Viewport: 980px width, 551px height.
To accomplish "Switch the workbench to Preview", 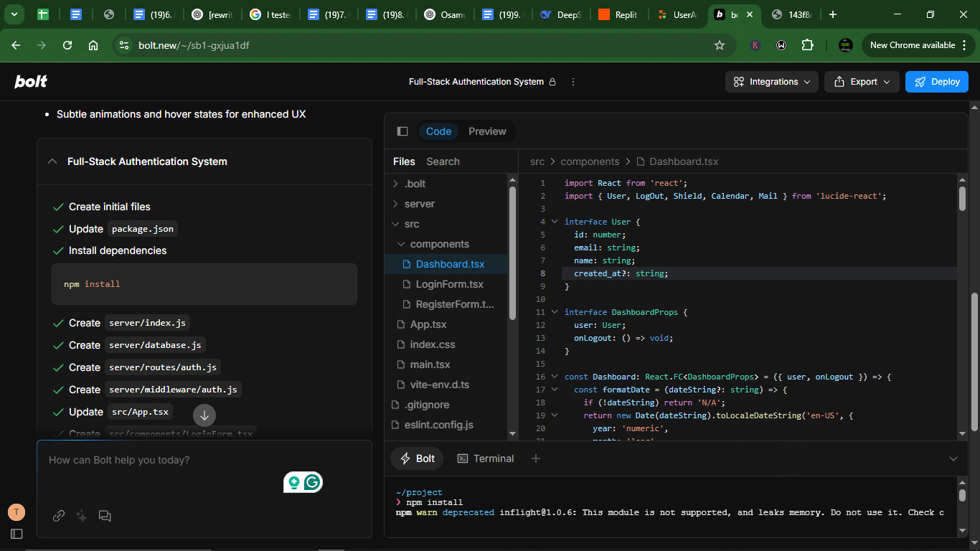I will (487, 131).
